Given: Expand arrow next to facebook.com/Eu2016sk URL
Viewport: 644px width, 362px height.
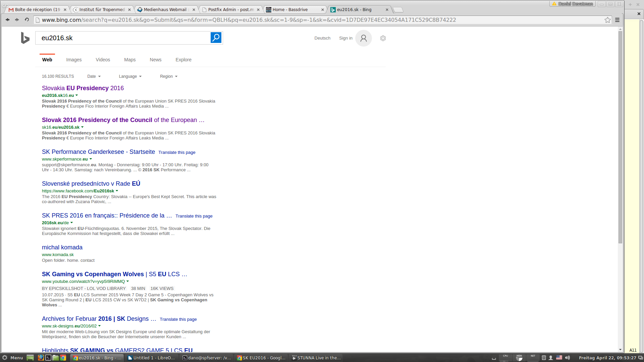Looking at the screenshot, I should 117,191.
